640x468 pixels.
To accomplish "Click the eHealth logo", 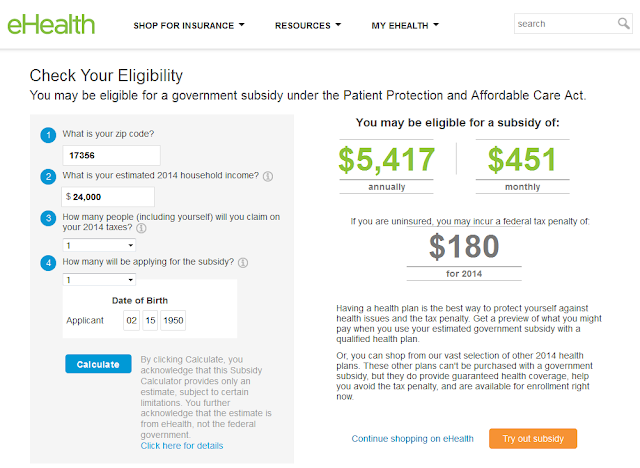I will pyautogui.click(x=51, y=24).
